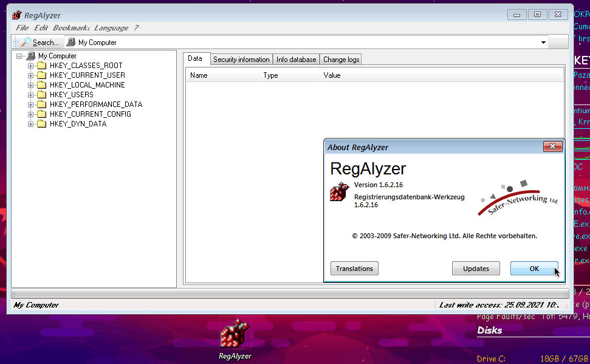
Task: Open the Bookmarks menu
Action: pyautogui.click(x=70, y=28)
